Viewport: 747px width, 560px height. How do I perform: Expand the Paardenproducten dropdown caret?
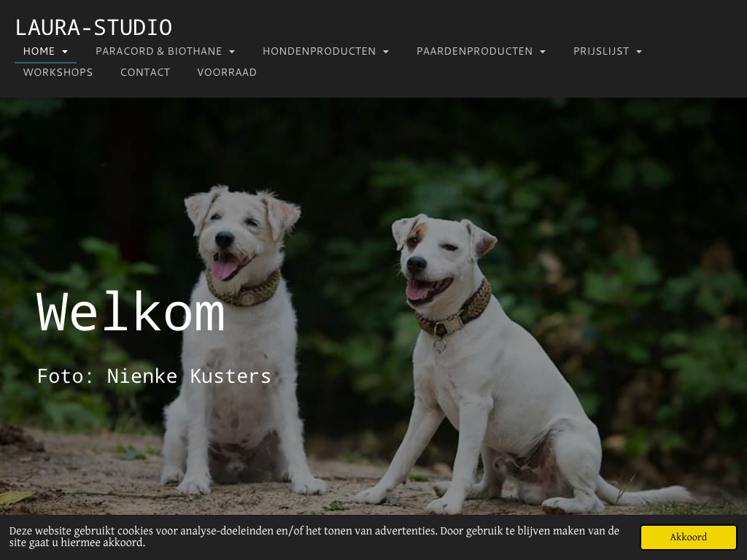click(x=543, y=52)
